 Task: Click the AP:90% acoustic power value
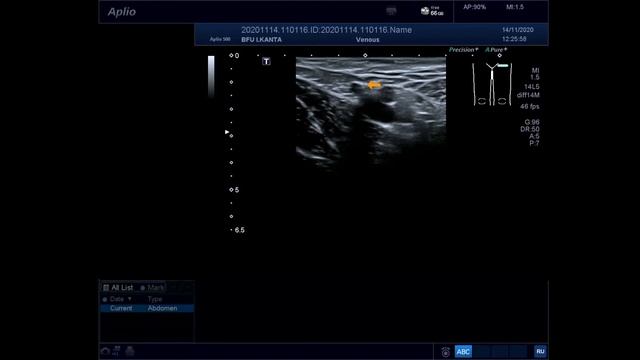click(474, 7)
